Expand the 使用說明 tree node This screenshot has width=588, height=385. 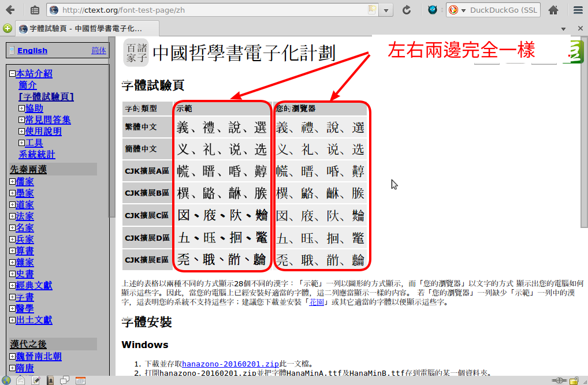[x=21, y=132]
